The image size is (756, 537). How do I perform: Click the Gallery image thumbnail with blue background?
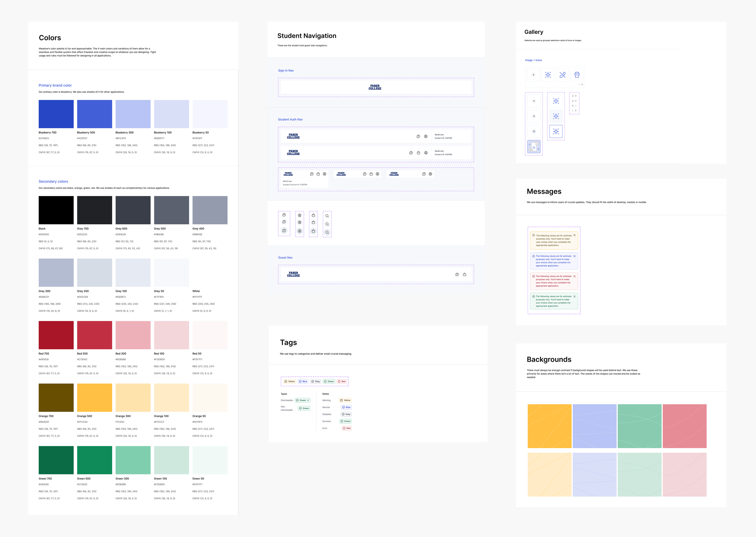click(x=534, y=147)
